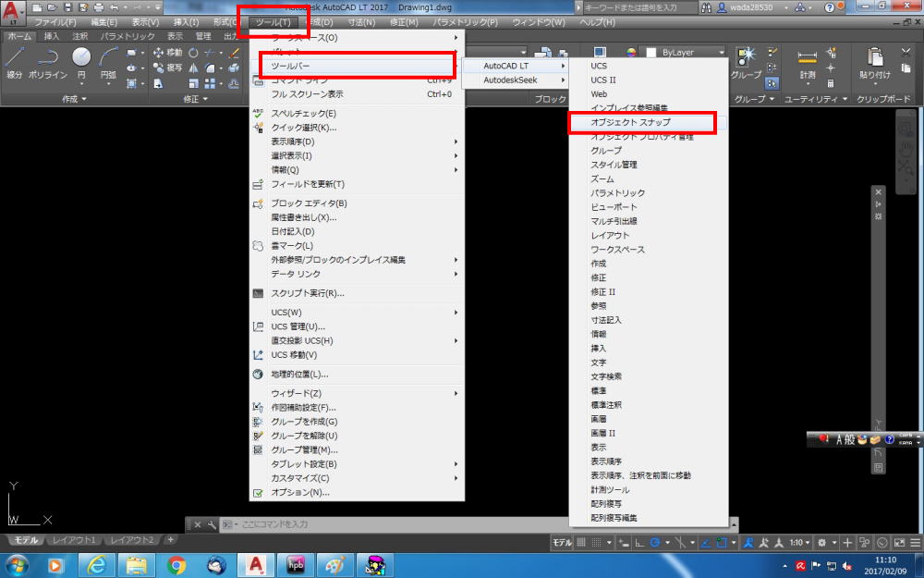This screenshot has height=578, width=924.
Task: Choose スペルチェック(E) from the Tools menu
Action: point(357,113)
